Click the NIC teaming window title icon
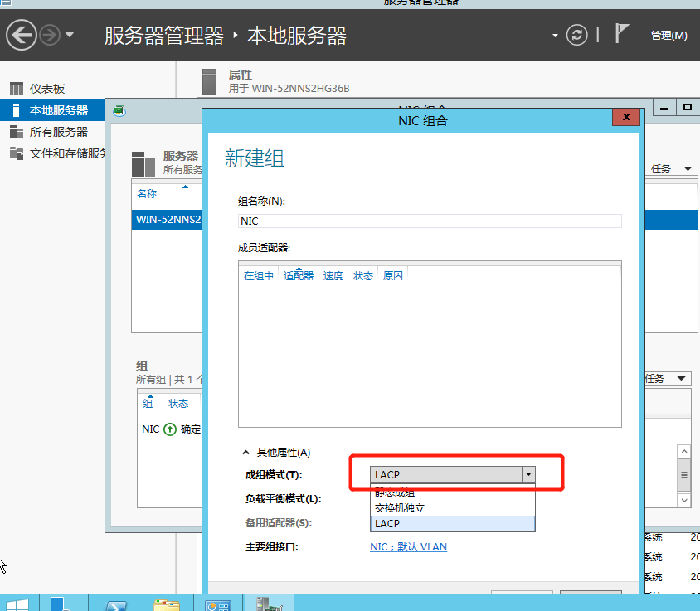Image resolution: width=700 pixels, height=611 pixels. click(x=119, y=109)
